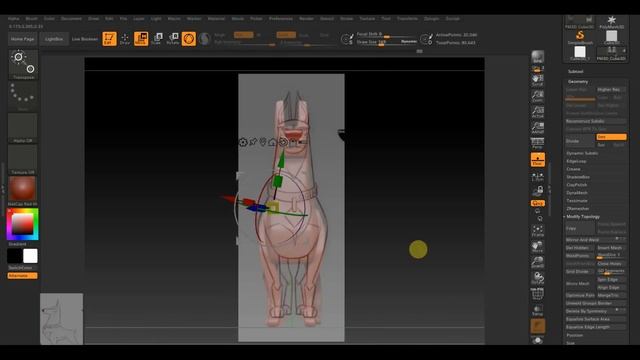Toggle the orange Ghost button in right shelf

[x=538, y=326]
